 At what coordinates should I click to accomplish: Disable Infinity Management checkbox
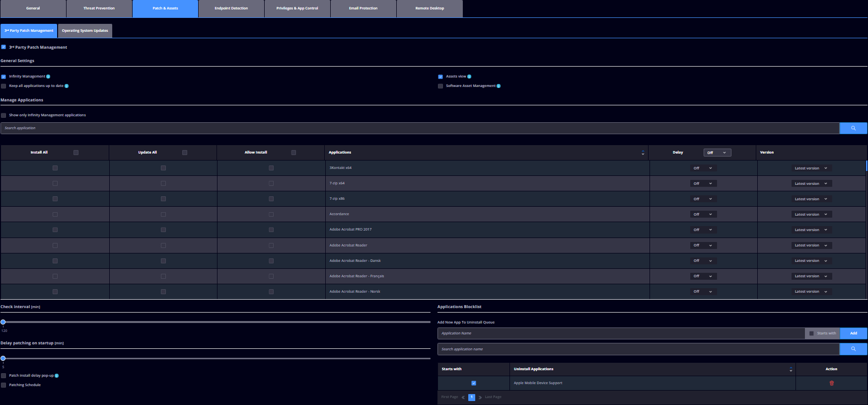3,77
